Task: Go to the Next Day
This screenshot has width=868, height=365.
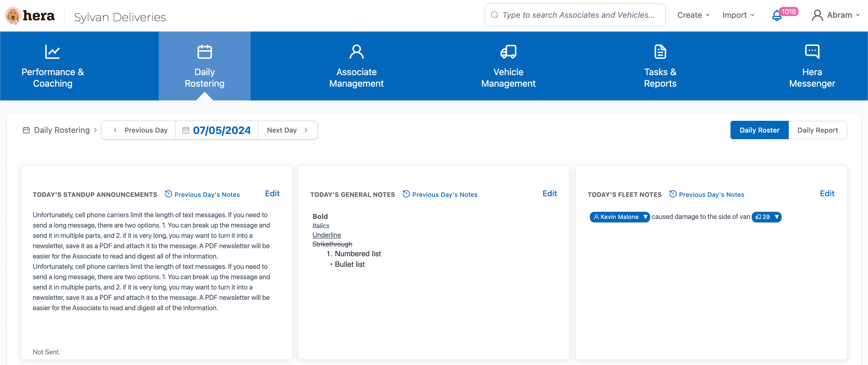Action: pos(287,130)
